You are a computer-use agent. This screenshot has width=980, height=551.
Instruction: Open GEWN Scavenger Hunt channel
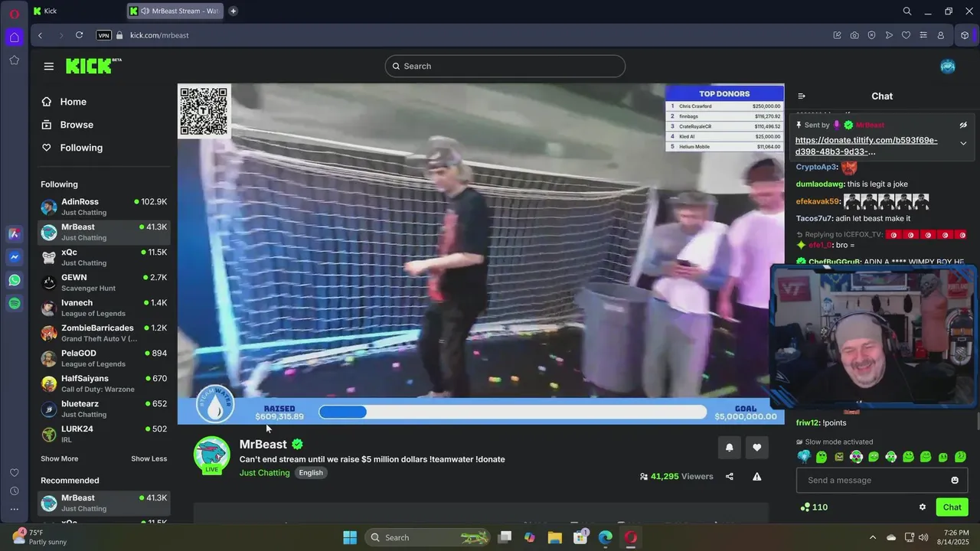click(104, 282)
